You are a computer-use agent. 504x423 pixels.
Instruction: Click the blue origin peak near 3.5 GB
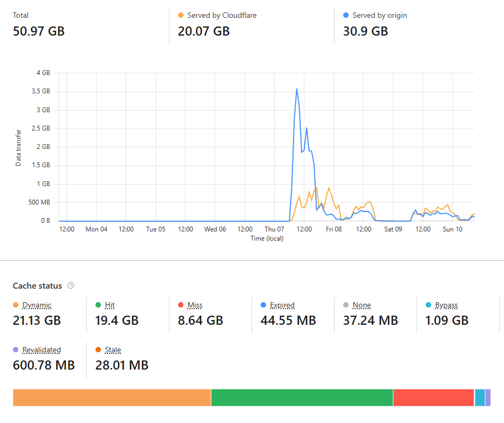tap(297, 89)
